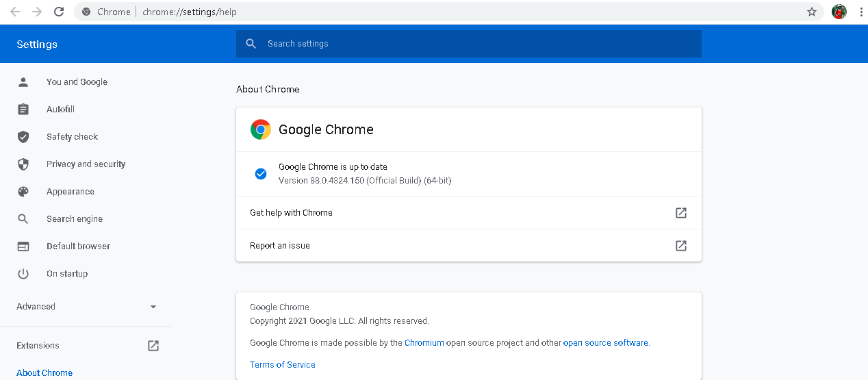The image size is (868, 380).
Task: Open the profile avatar menu
Action: pyautogui.click(x=839, y=12)
